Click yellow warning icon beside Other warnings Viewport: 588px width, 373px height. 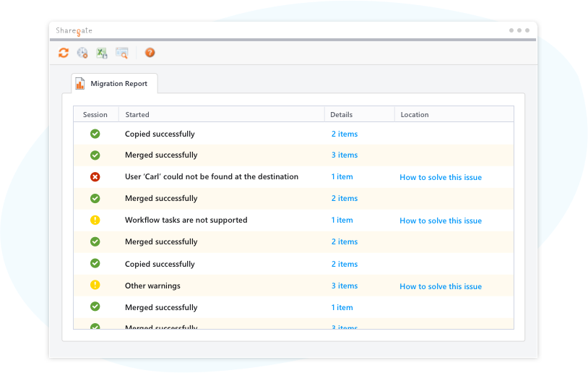click(x=95, y=285)
